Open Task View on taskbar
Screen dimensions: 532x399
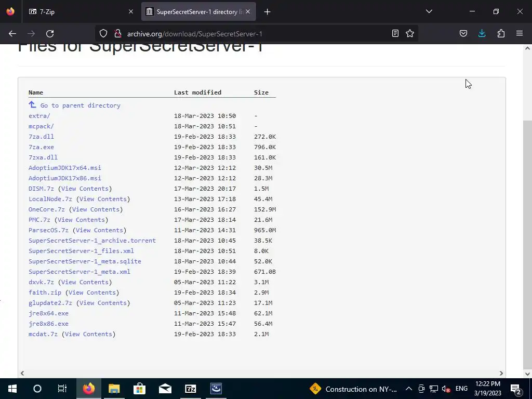(x=62, y=389)
